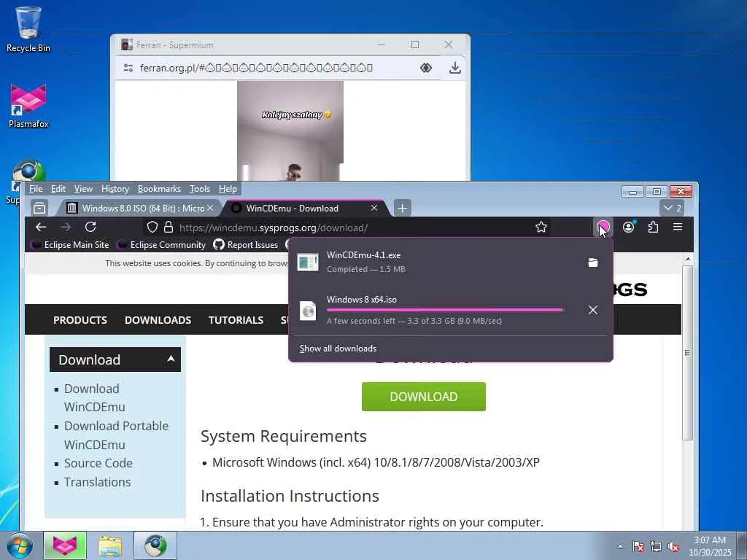Close the WinCDEmu - Download tab
The height and width of the screenshot is (560, 747).
[x=374, y=208]
